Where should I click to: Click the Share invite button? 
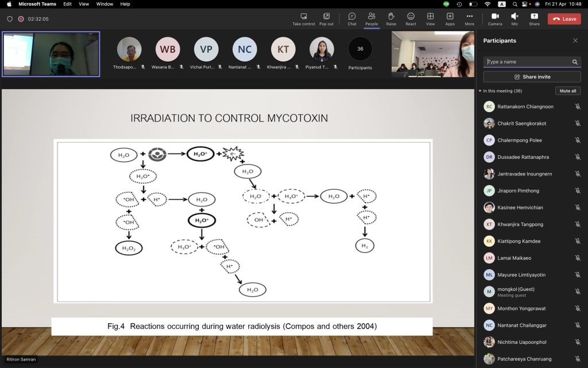(532, 76)
